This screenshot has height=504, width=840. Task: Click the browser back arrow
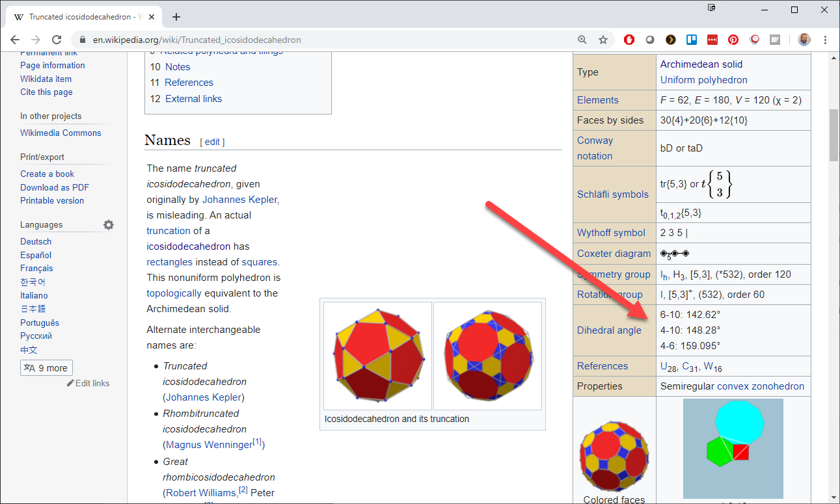point(15,40)
